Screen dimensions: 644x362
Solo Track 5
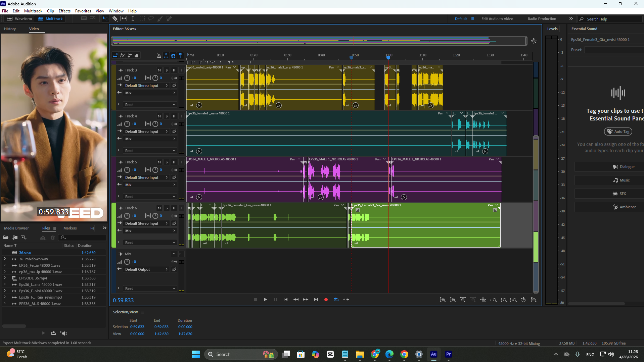click(x=167, y=162)
